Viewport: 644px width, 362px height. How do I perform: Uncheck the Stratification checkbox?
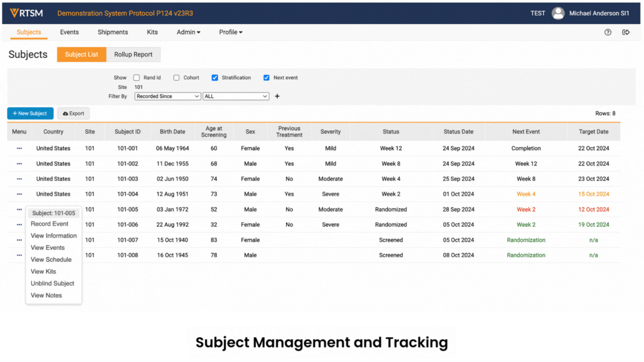click(215, 78)
